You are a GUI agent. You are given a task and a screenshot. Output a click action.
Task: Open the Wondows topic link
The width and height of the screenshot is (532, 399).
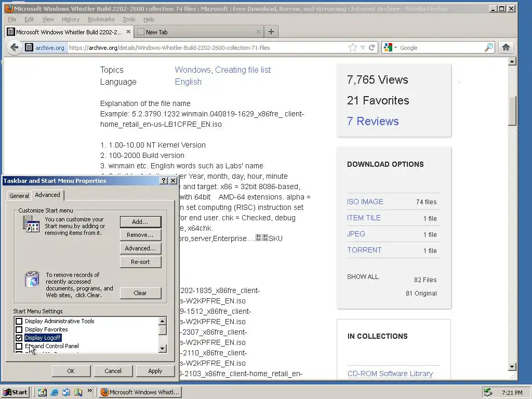(193, 70)
